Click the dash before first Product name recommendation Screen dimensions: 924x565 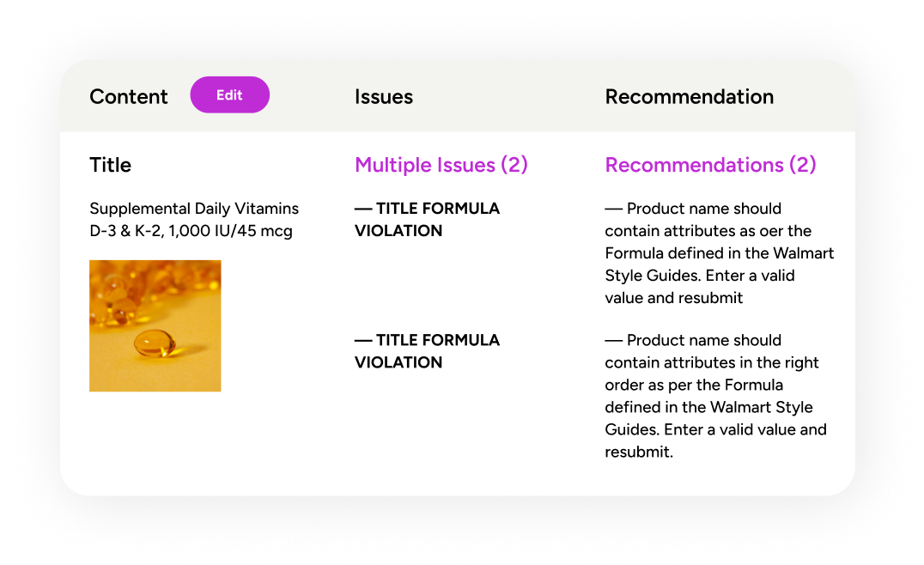(614, 209)
